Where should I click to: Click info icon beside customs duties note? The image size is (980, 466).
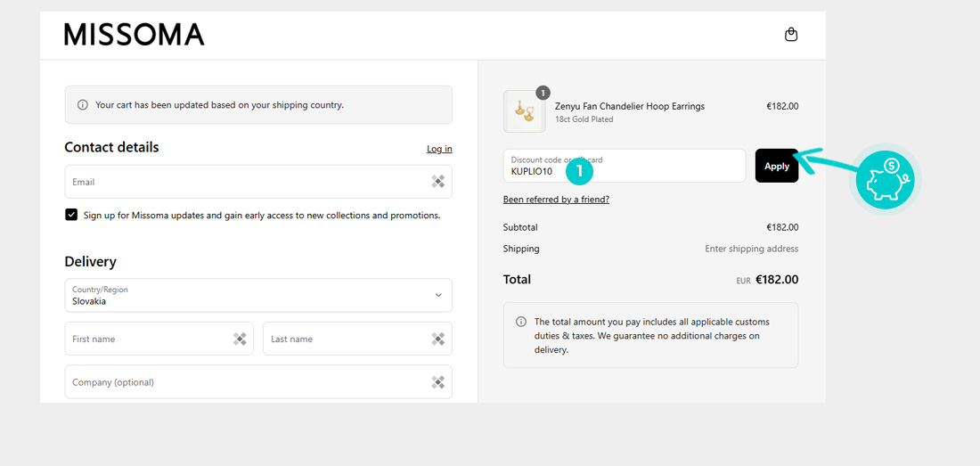(x=520, y=322)
